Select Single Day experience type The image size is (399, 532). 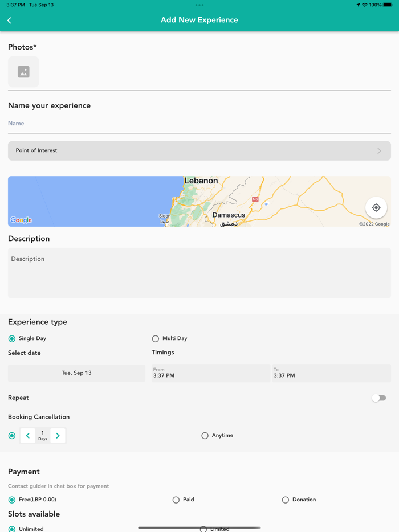[12, 338]
